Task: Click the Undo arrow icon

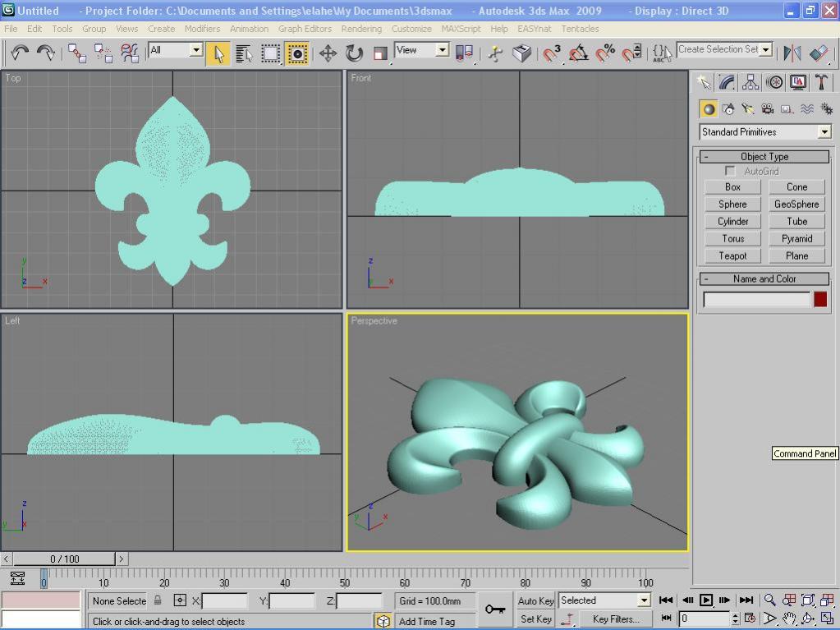Action: click(x=20, y=53)
